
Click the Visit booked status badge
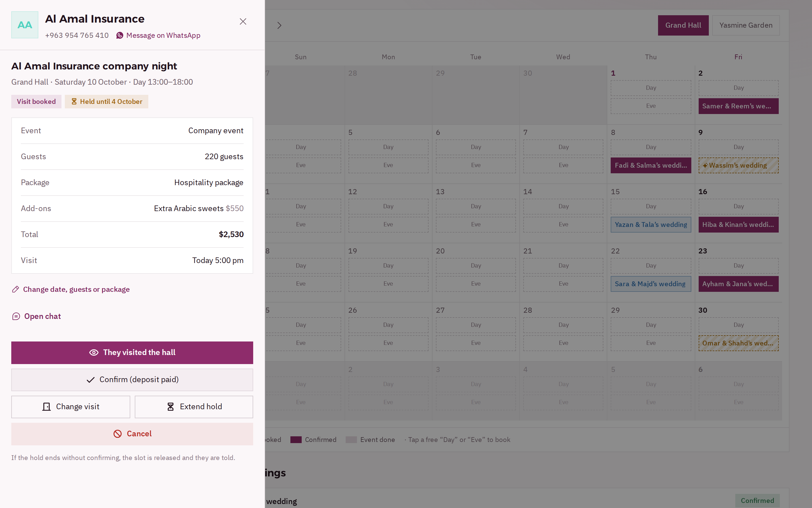(x=36, y=102)
